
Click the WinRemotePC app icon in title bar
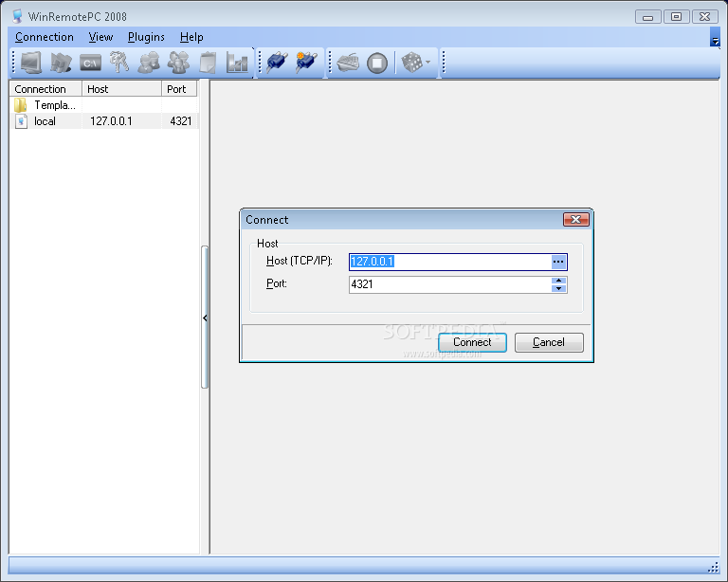click(x=17, y=16)
